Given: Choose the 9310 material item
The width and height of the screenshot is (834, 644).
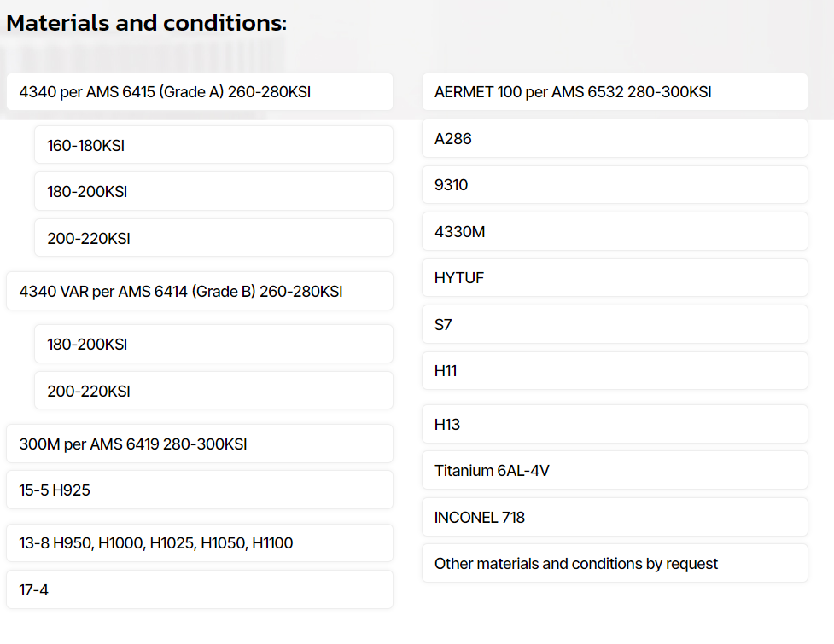Looking at the screenshot, I should (615, 184).
